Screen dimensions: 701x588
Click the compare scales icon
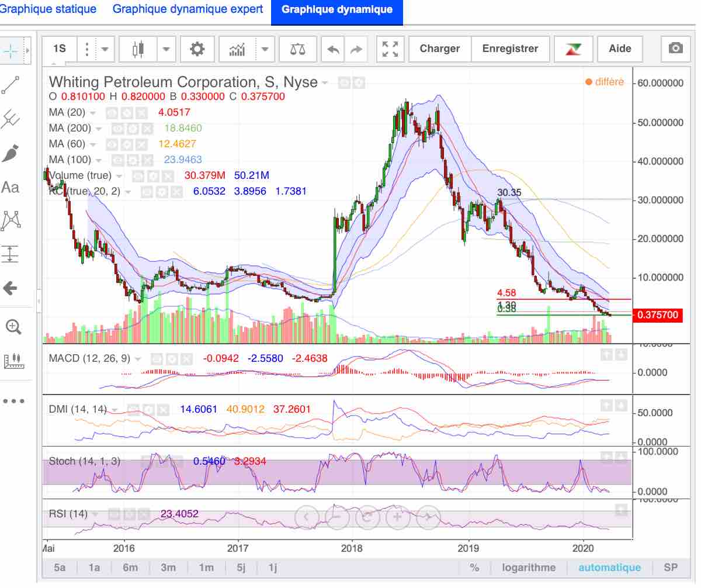[297, 49]
